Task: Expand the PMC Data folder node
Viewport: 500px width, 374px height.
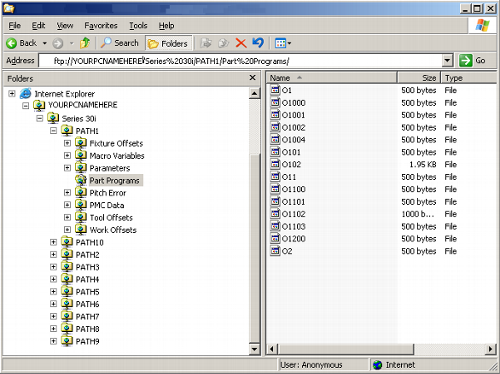Action: (x=67, y=205)
